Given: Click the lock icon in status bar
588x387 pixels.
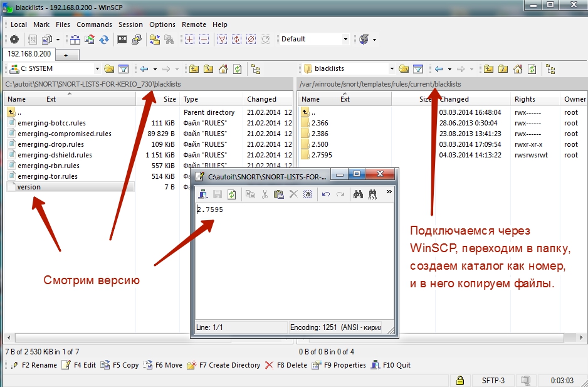Looking at the screenshot, I should tap(460, 380).
